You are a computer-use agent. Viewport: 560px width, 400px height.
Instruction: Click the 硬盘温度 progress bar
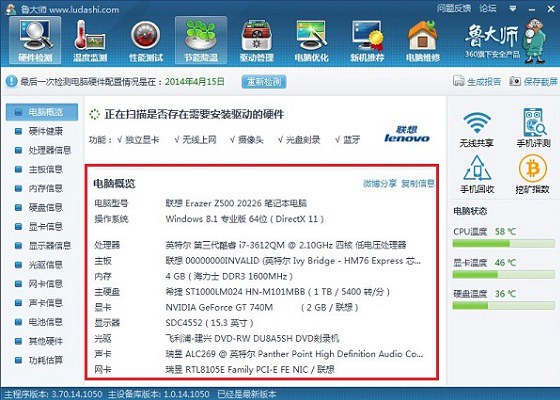coord(503,306)
